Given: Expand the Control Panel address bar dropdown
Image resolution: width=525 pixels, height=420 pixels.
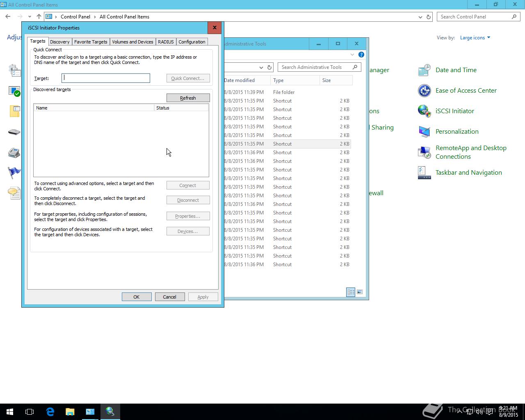Looking at the screenshot, I should tap(420, 17).
